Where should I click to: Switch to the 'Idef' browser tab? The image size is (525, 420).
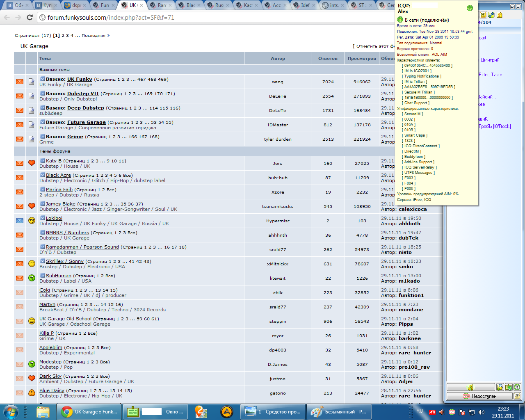(304, 5)
